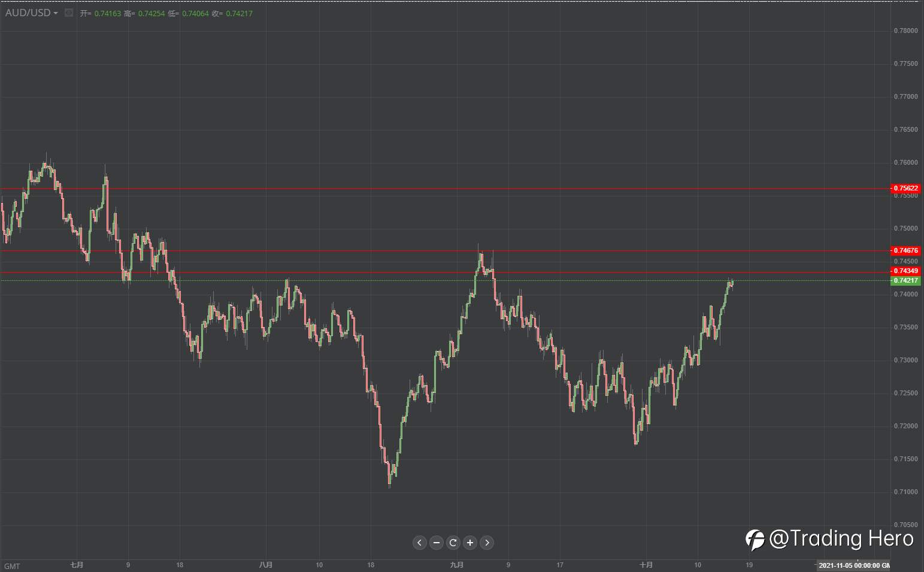The image size is (924, 572).
Task: Zoom out using the minus button
Action: [437, 543]
